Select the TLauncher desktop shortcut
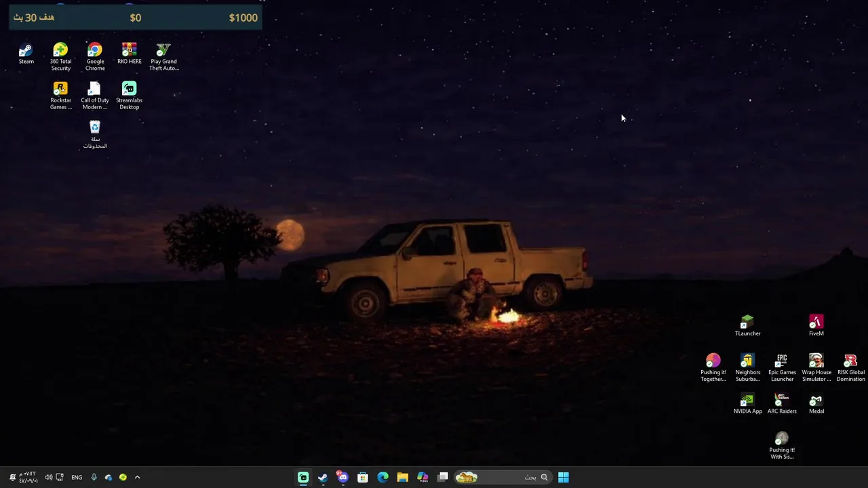This screenshot has width=868, height=488. (747, 325)
